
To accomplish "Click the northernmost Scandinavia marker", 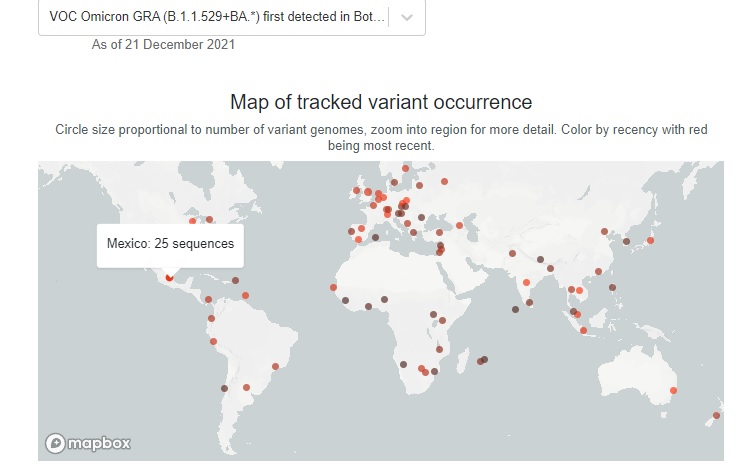I will click(x=405, y=169).
